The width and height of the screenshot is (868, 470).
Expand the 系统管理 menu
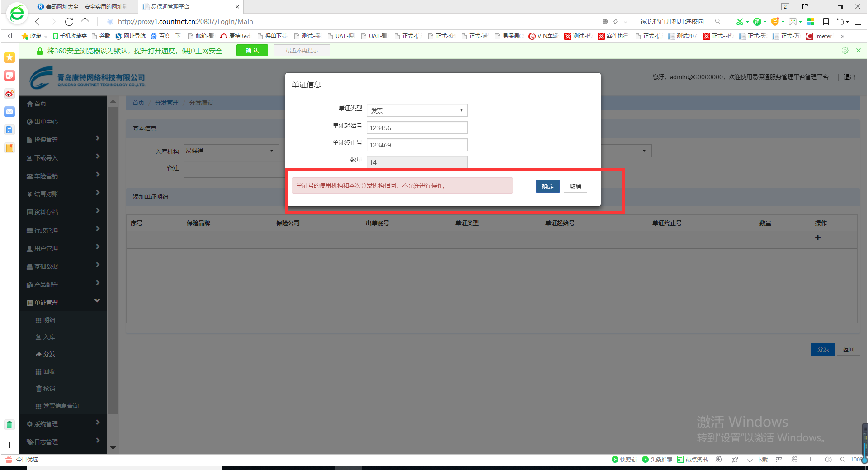63,424
